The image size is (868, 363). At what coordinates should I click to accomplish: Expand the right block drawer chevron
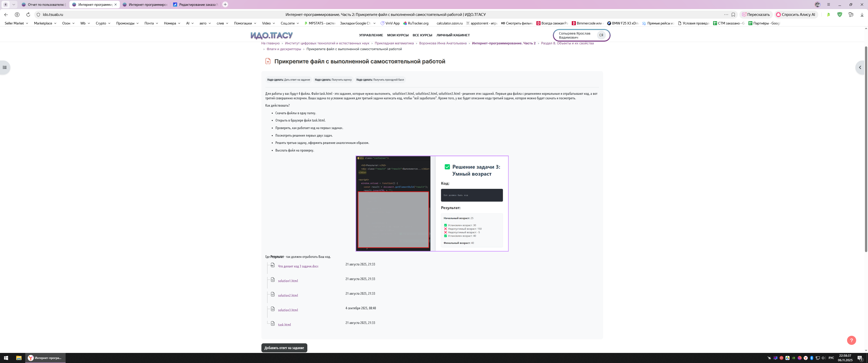[860, 67]
